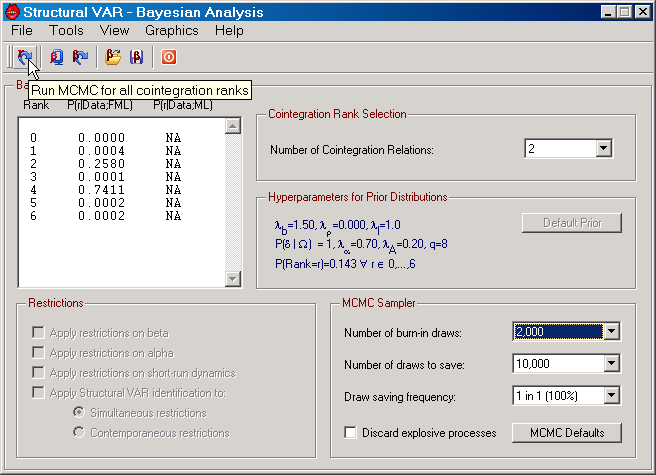656x475 pixels.
Task: Run MCMC for all cointegration ranks
Action: click(25, 56)
